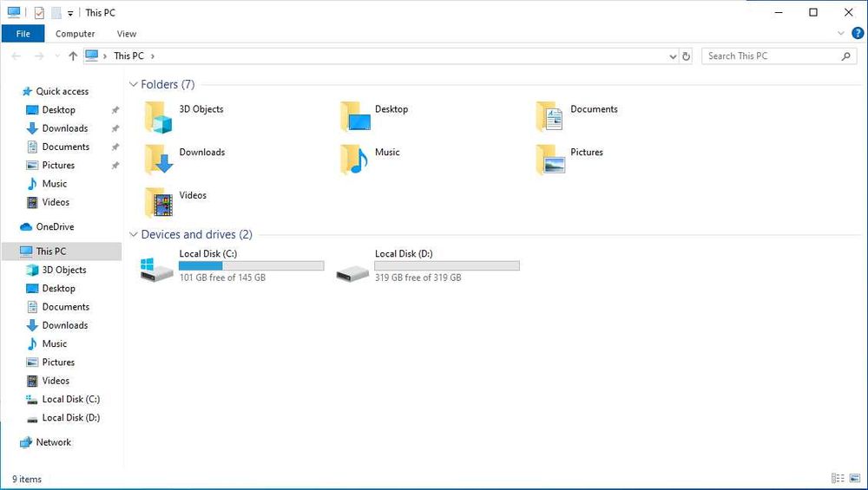
Task: Open the Videos folder icon in Folders section
Action: tap(158, 202)
